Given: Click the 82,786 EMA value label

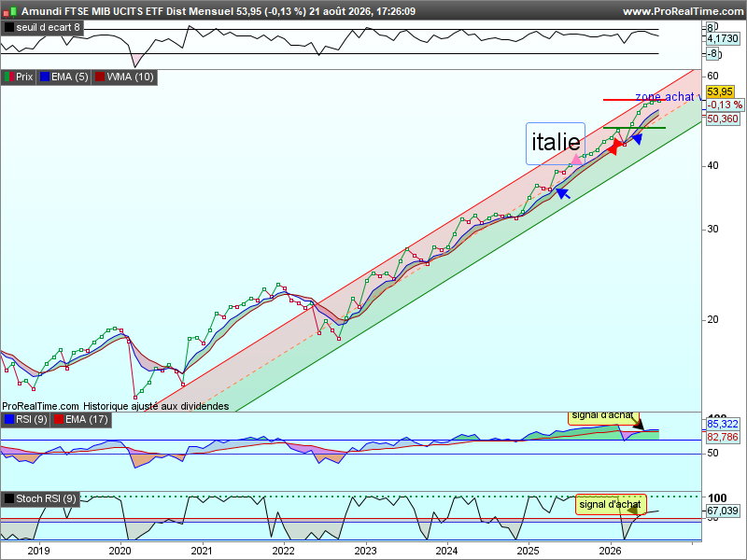Looking at the screenshot, I should tap(722, 437).
